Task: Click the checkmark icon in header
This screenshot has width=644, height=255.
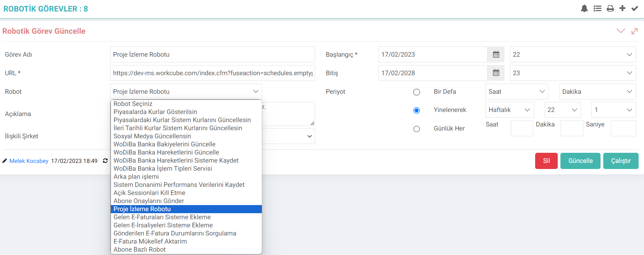Action: [x=635, y=8]
